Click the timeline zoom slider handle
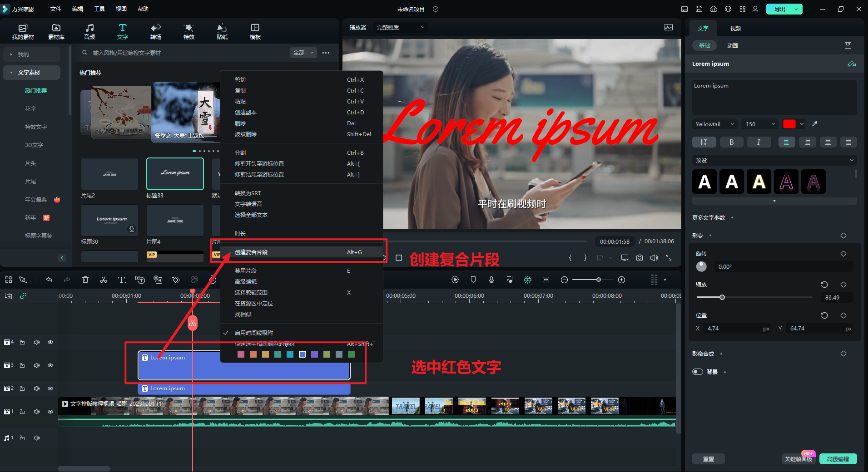 [x=599, y=280]
